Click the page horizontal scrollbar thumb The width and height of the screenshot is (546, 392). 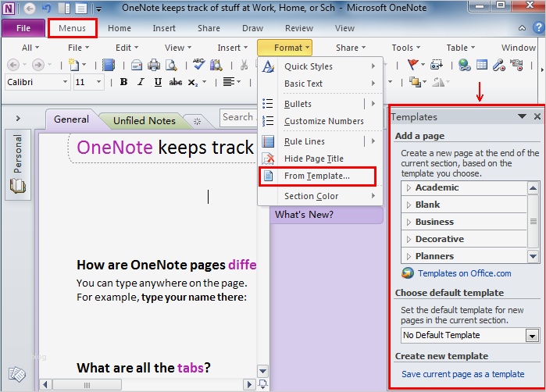pos(87,385)
